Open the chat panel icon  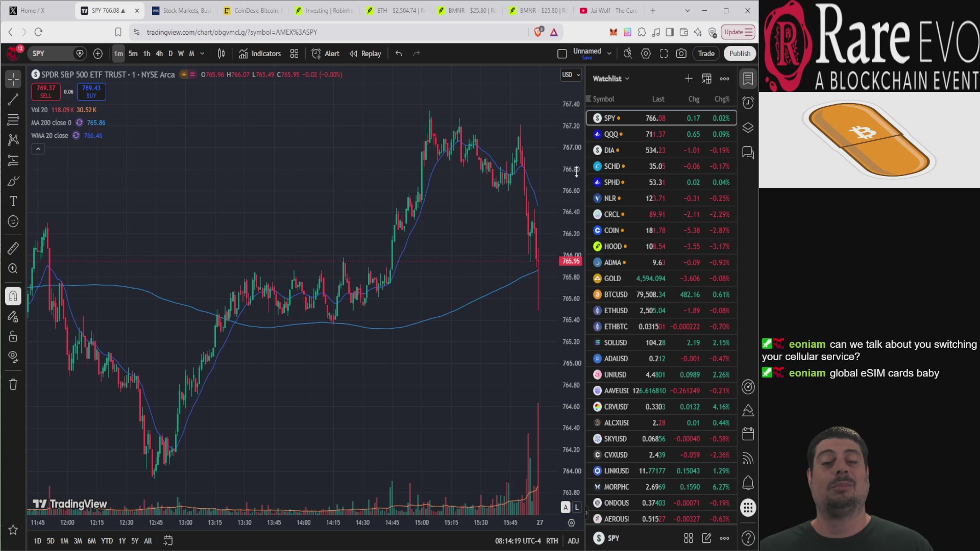(748, 153)
